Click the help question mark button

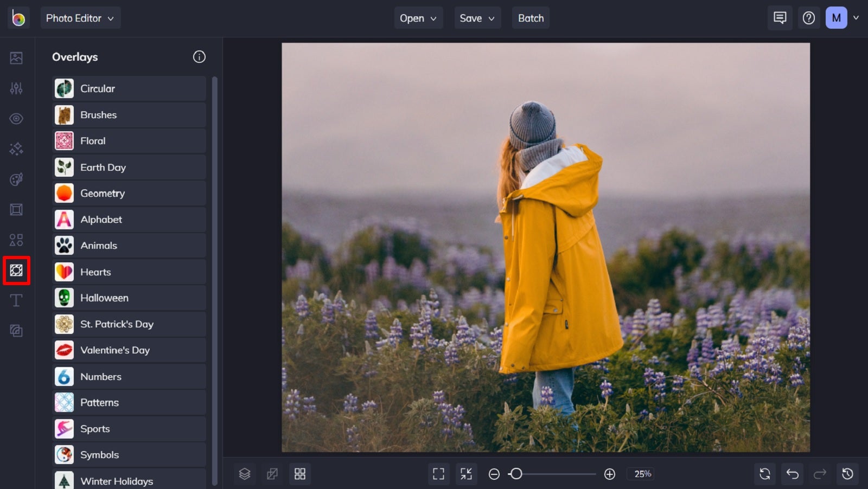[809, 17]
